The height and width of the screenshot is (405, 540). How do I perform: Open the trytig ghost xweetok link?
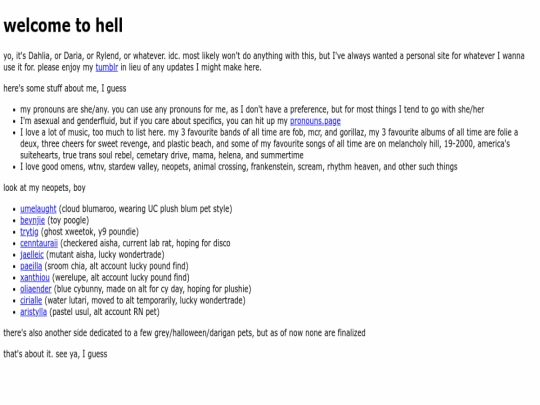[29, 232]
